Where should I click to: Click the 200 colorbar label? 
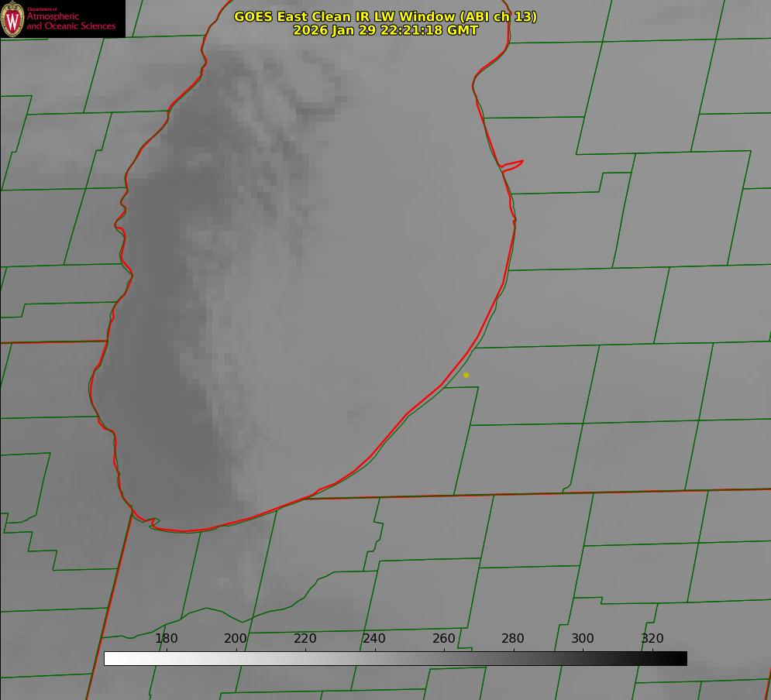(x=236, y=638)
